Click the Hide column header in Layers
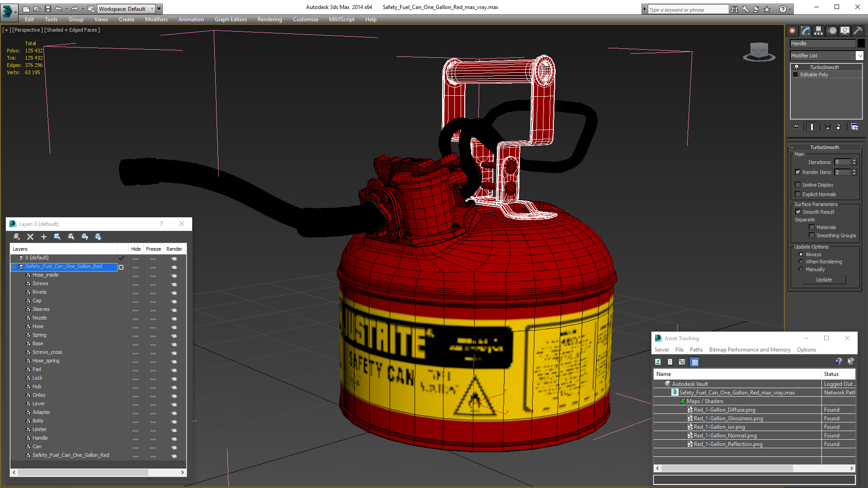Image resolution: width=868 pixels, height=488 pixels. pyautogui.click(x=136, y=249)
